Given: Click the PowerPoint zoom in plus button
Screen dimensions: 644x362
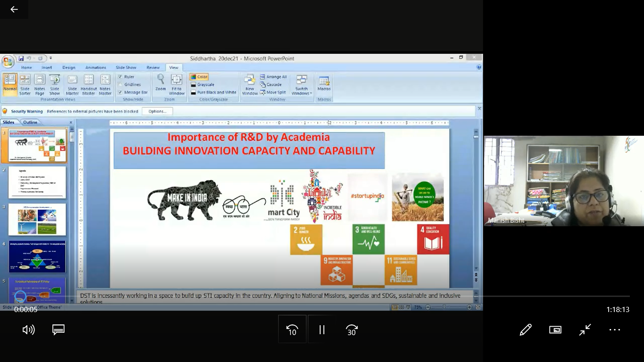Looking at the screenshot, I should coord(470,307).
